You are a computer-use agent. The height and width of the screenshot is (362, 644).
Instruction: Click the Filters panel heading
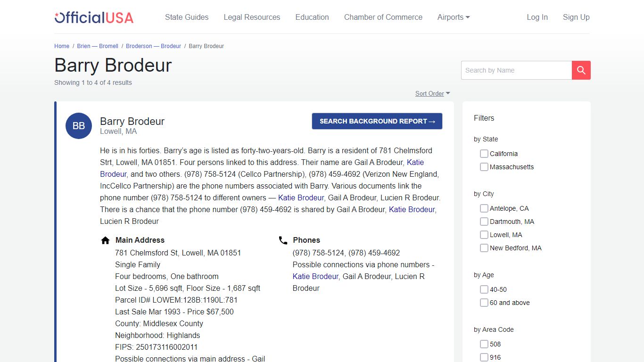[x=484, y=118]
